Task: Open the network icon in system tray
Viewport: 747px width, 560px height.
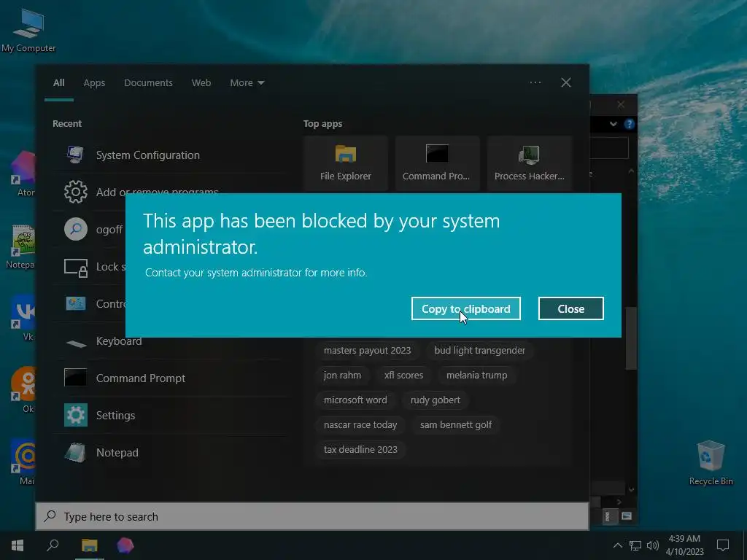Action: tap(635, 545)
